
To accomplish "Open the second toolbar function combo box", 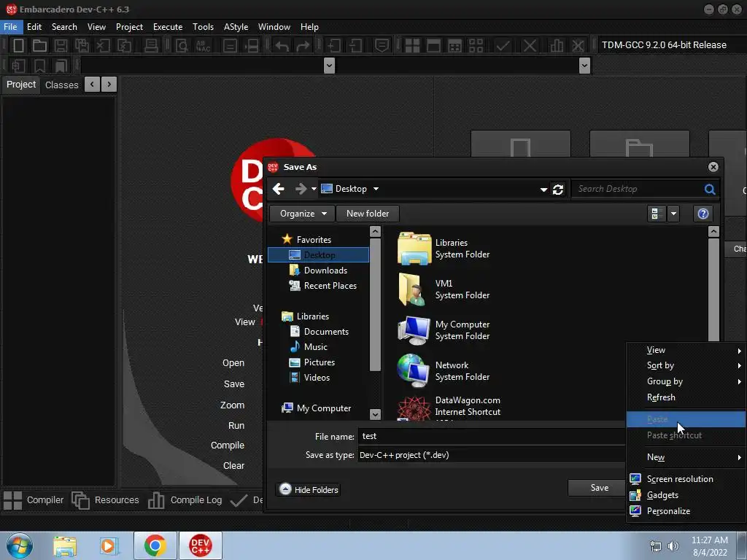I will [463, 65].
